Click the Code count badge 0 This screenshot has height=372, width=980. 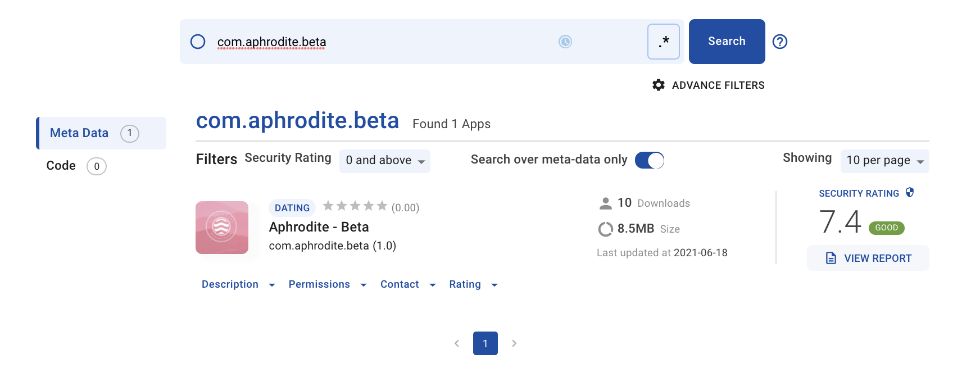pyautogui.click(x=97, y=166)
